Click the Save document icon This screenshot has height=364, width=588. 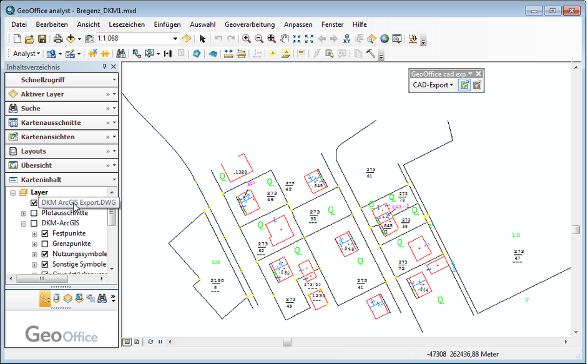pos(41,39)
